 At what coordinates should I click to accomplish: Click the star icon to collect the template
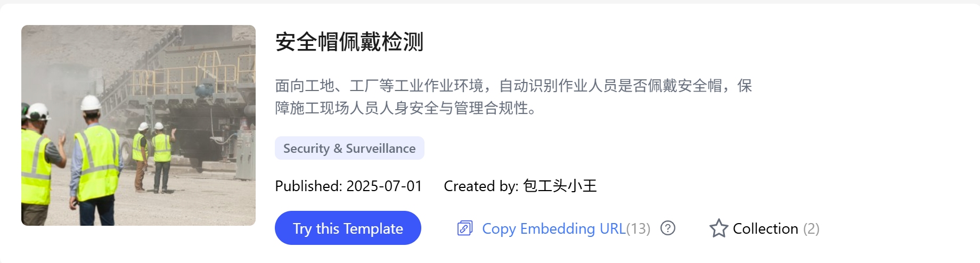pos(718,228)
